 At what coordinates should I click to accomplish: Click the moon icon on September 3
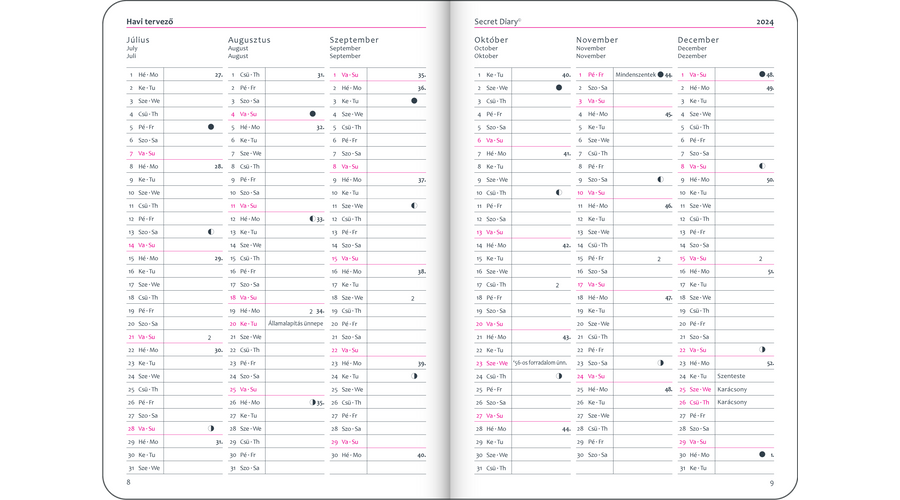(x=414, y=101)
